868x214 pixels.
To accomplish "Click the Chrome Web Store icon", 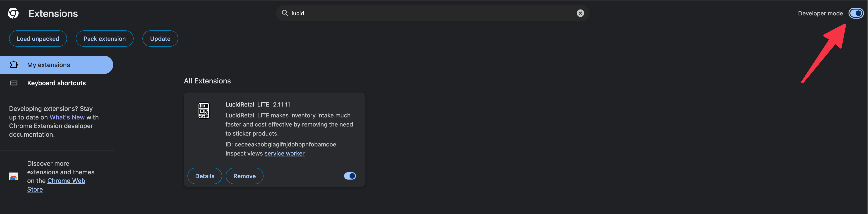I will tap(14, 176).
